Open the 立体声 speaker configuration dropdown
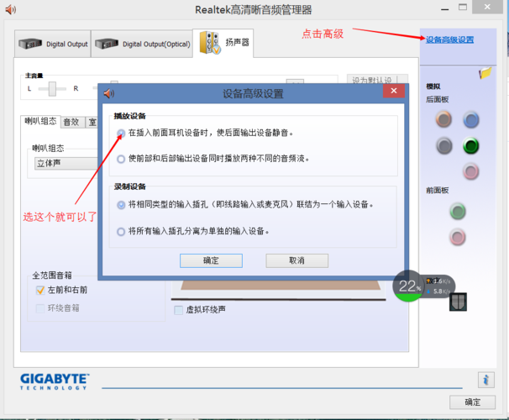Image resolution: width=509 pixels, height=420 pixels. pyautogui.click(x=66, y=163)
